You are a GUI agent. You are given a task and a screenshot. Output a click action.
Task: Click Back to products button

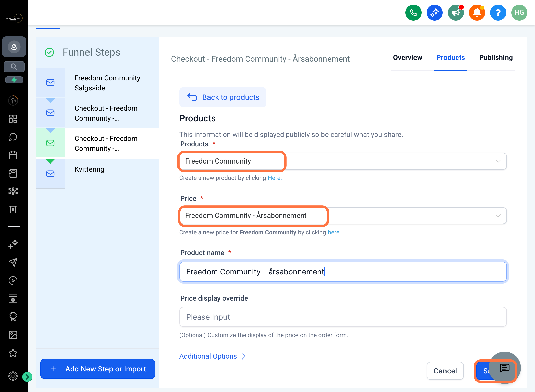(x=223, y=97)
